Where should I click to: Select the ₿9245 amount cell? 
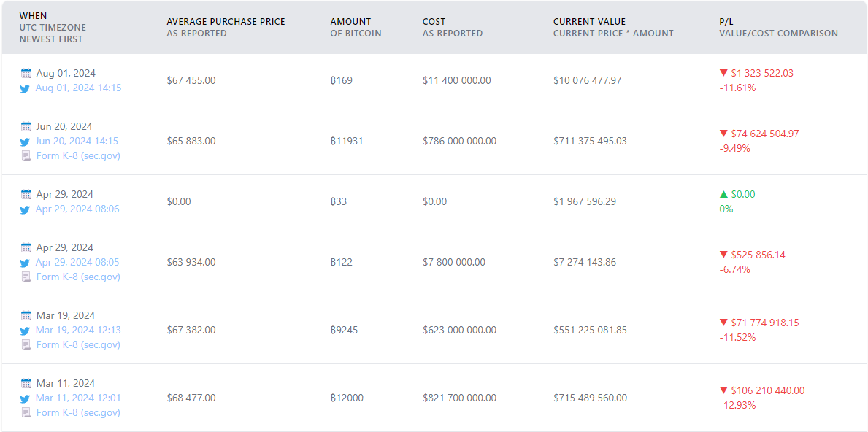click(345, 331)
